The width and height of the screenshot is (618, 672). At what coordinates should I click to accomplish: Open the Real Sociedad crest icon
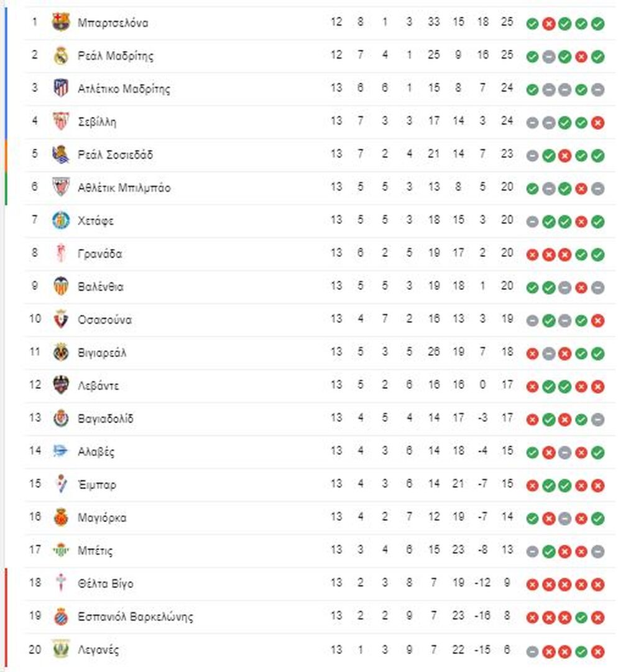click(x=60, y=154)
